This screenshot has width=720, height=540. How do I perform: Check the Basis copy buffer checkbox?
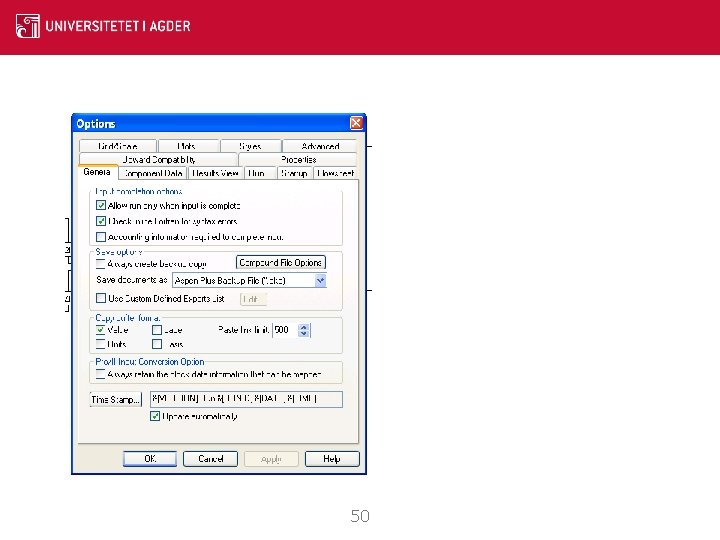[x=157, y=344]
